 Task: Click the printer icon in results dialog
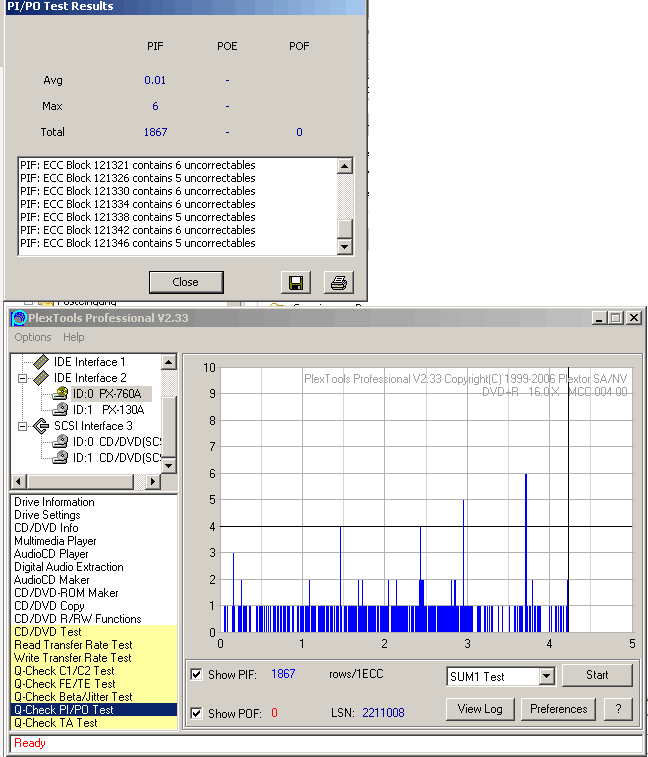339,282
